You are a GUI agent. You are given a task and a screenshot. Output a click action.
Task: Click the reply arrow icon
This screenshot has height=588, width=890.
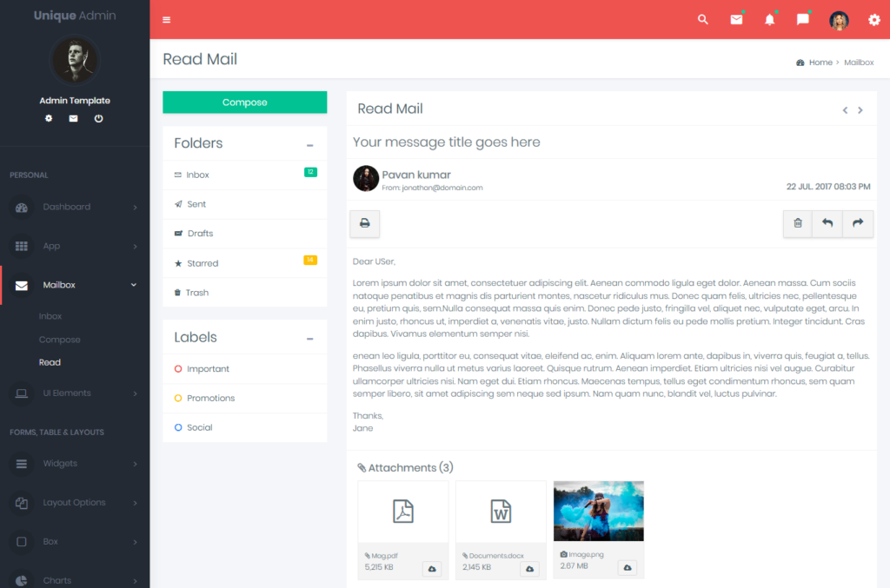pos(827,223)
